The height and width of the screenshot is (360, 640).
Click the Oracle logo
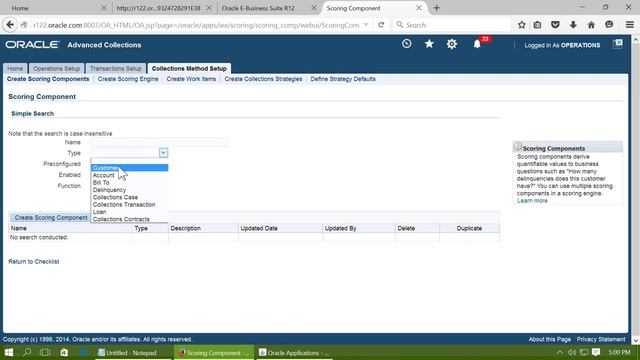(32, 44)
